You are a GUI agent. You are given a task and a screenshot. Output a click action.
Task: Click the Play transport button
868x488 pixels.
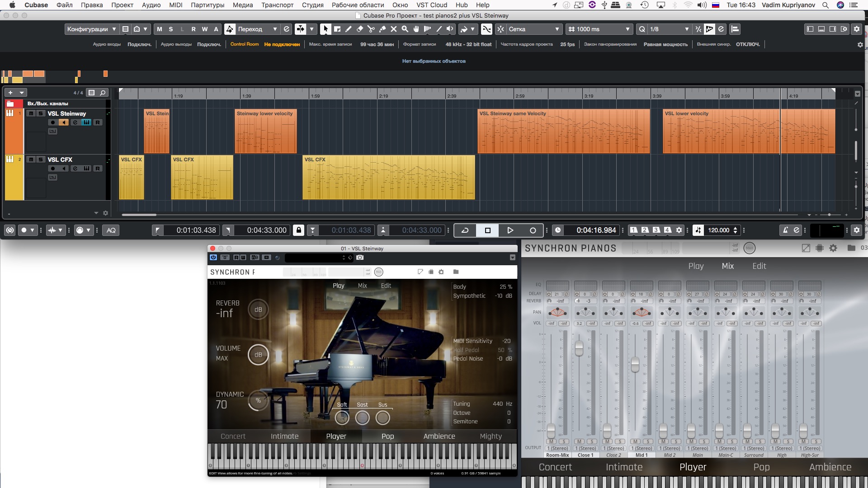510,230
